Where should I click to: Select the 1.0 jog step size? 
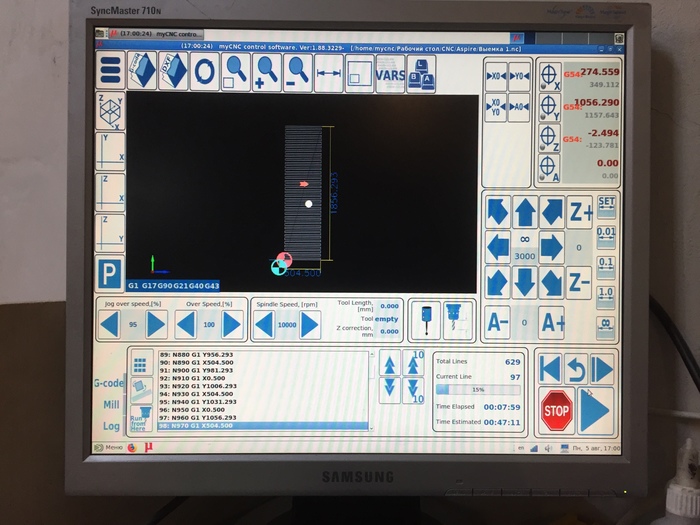point(605,297)
